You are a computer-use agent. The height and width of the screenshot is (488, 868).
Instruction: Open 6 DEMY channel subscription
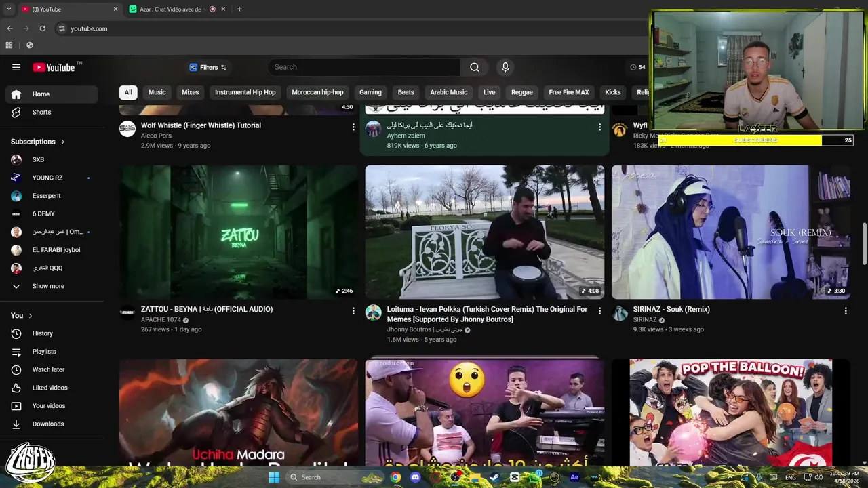pyautogui.click(x=52, y=213)
